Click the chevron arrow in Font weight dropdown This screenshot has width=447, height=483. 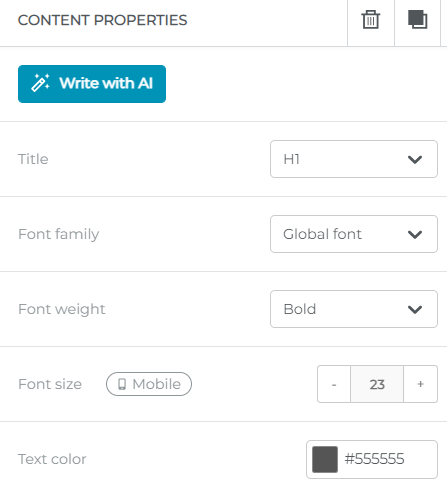[x=415, y=310]
